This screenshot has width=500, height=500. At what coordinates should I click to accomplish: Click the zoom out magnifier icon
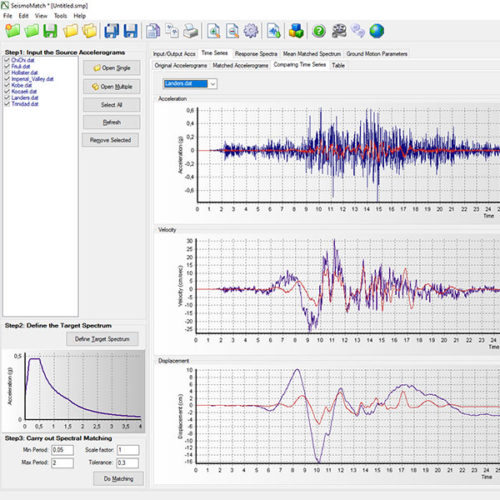pyautogui.click(x=232, y=31)
